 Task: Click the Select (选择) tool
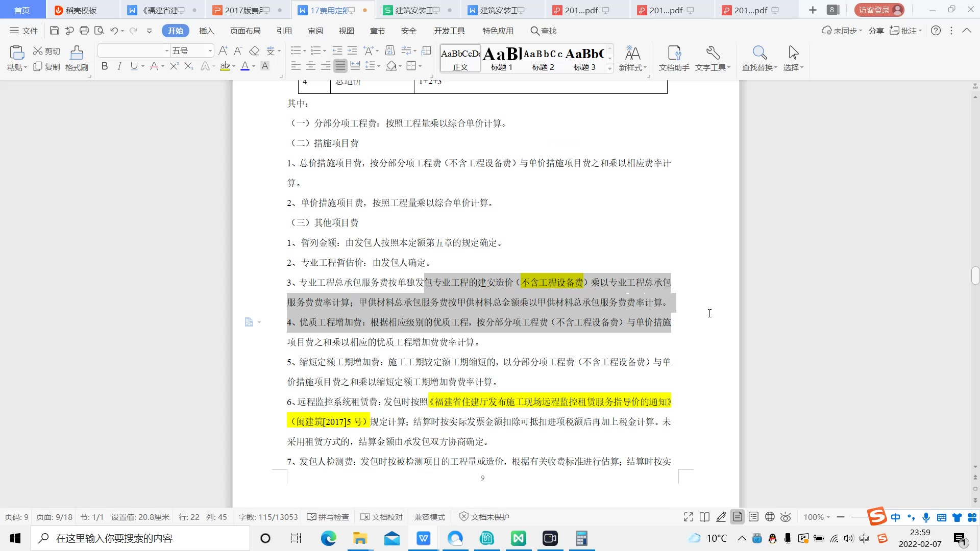[x=793, y=59]
